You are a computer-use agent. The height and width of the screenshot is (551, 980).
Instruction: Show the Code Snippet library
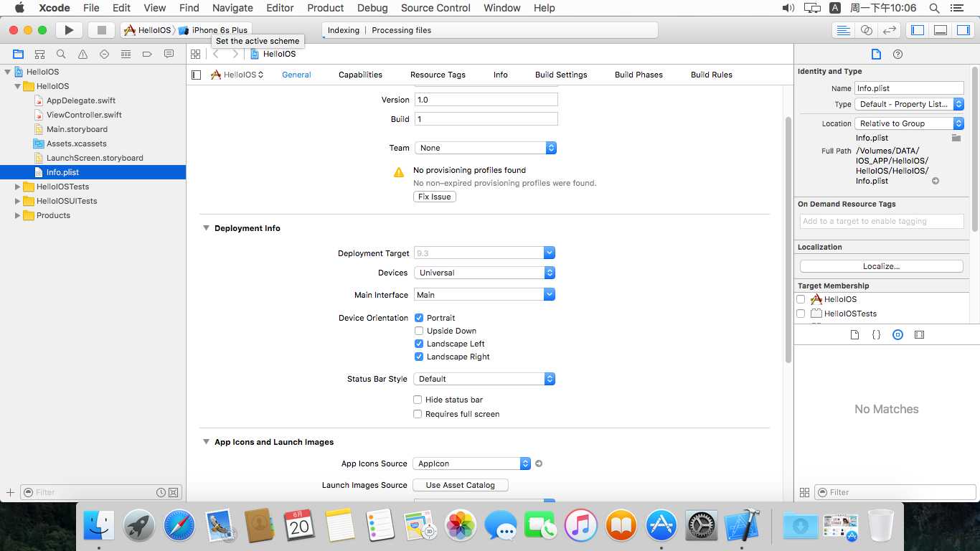click(x=876, y=335)
